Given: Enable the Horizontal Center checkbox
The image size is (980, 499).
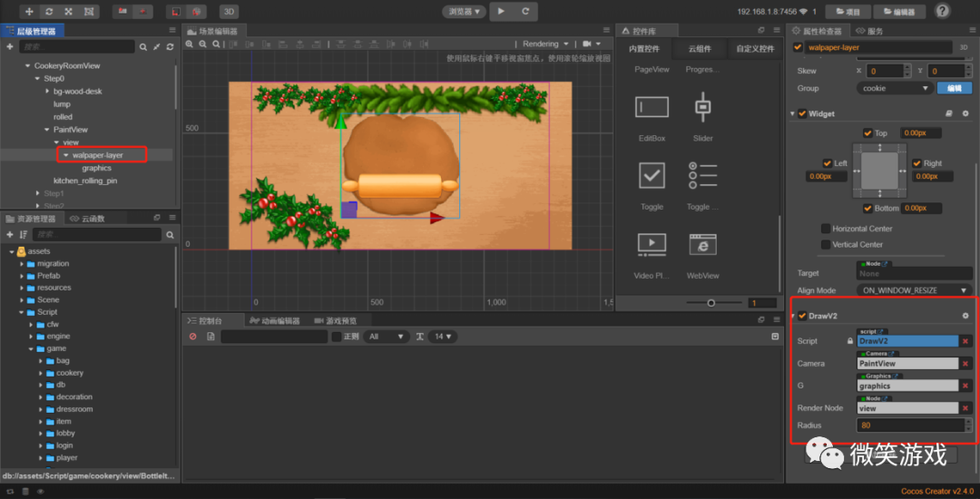Looking at the screenshot, I should 826,229.
